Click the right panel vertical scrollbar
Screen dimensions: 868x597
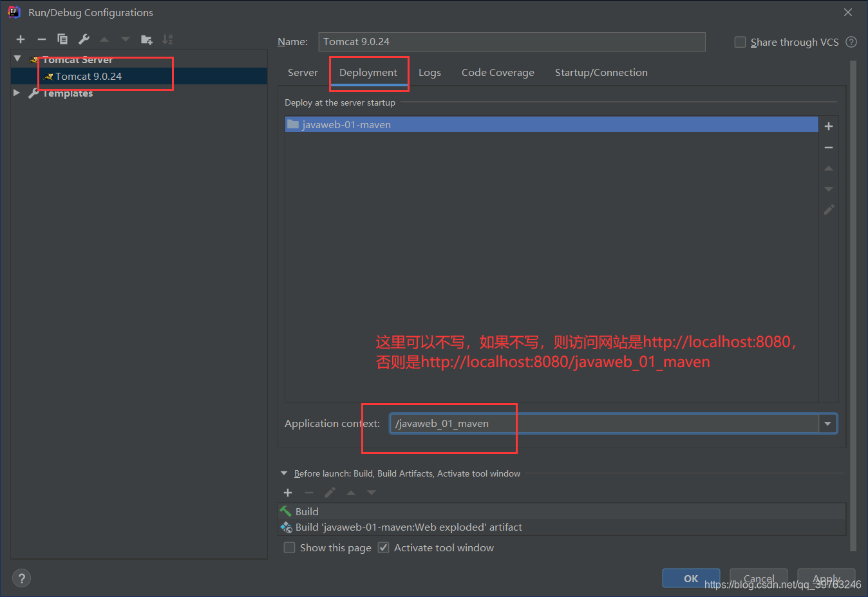(853, 306)
